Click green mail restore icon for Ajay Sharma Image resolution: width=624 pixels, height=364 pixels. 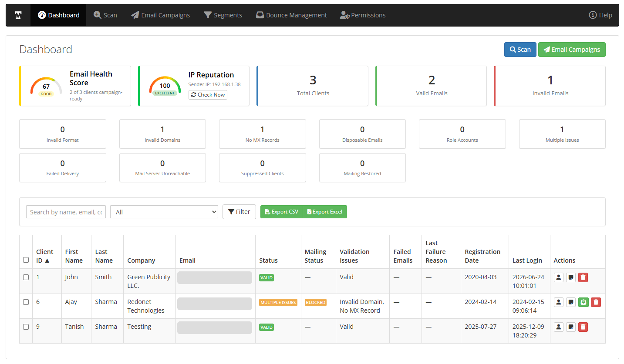[x=584, y=302]
